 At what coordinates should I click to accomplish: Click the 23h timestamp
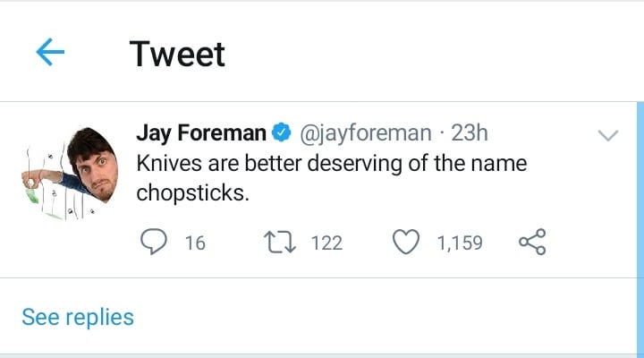(x=470, y=134)
